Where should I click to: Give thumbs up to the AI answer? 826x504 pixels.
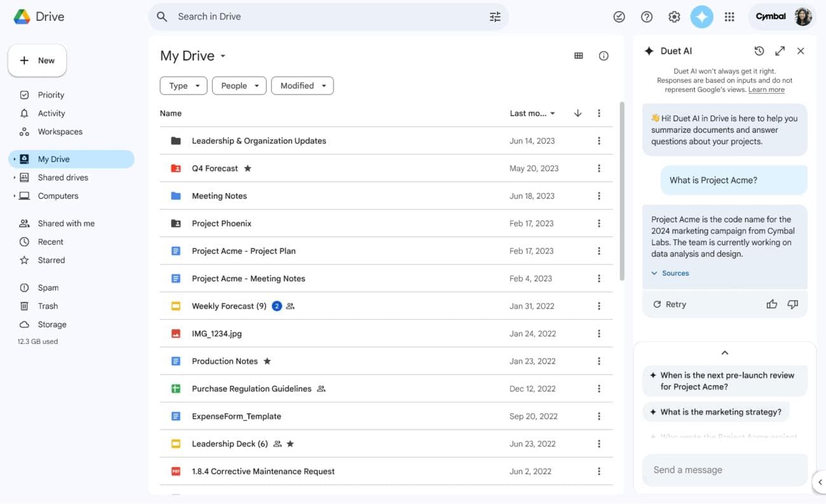point(771,304)
